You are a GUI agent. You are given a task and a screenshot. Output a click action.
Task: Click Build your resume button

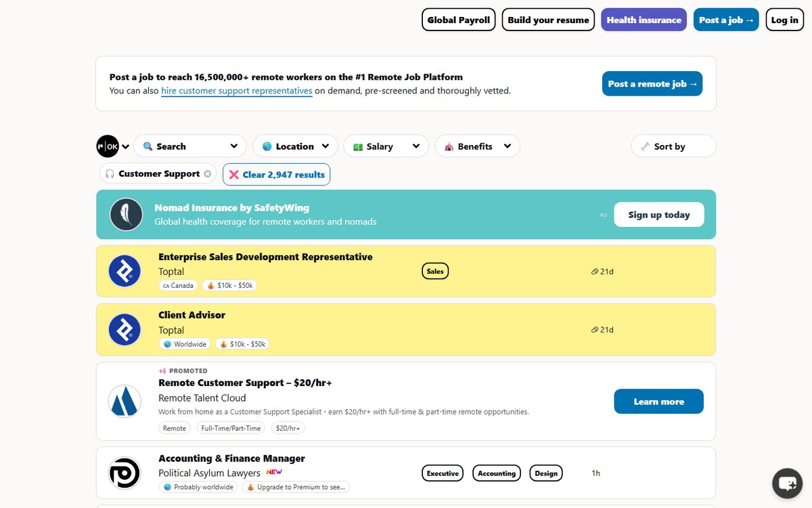pyautogui.click(x=548, y=20)
